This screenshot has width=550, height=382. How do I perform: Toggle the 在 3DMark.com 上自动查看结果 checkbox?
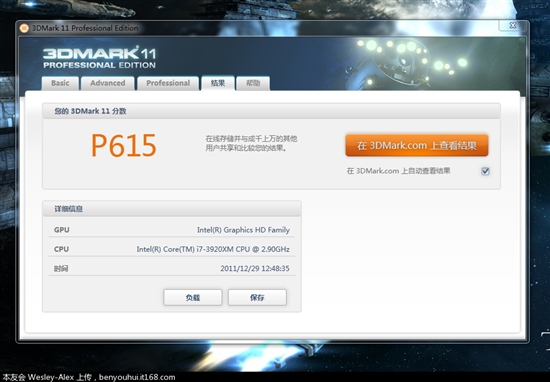485,171
